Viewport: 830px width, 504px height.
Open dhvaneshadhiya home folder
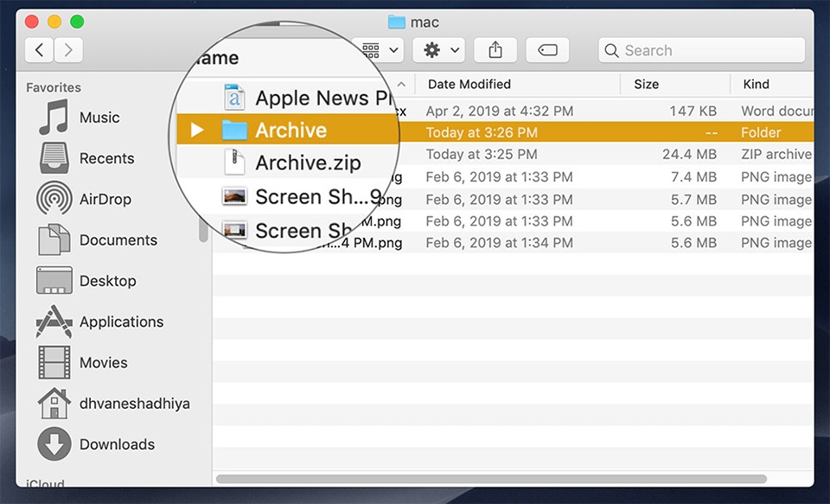(134, 404)
